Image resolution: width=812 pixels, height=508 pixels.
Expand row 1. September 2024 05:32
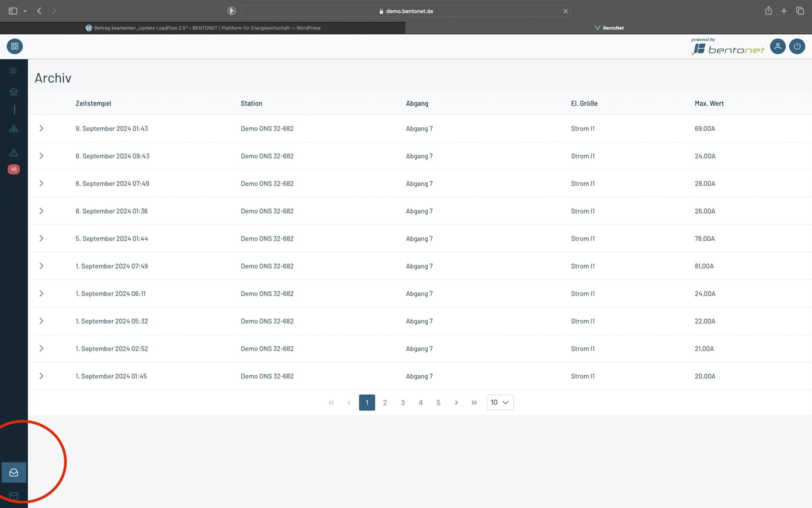(x=41, y=321)
